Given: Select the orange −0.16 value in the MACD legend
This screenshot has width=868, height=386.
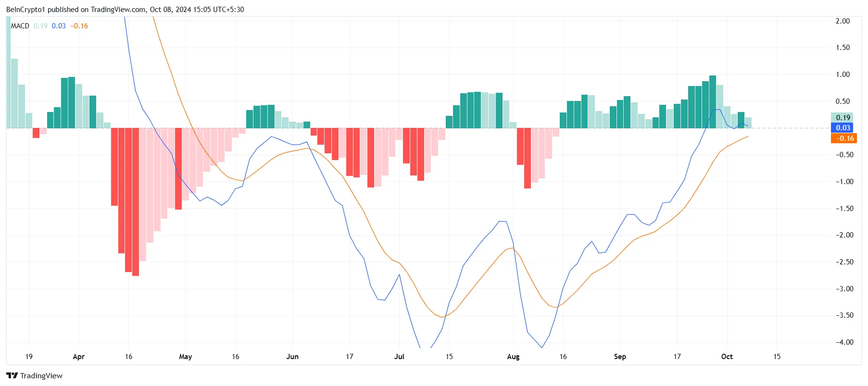Looking at the screenshot, I should (x=79, y=26).
